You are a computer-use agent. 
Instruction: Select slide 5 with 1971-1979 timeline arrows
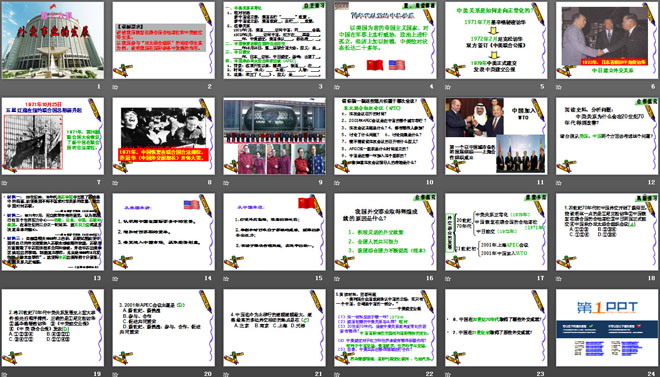pyautogui.click(x=496, y=40)
